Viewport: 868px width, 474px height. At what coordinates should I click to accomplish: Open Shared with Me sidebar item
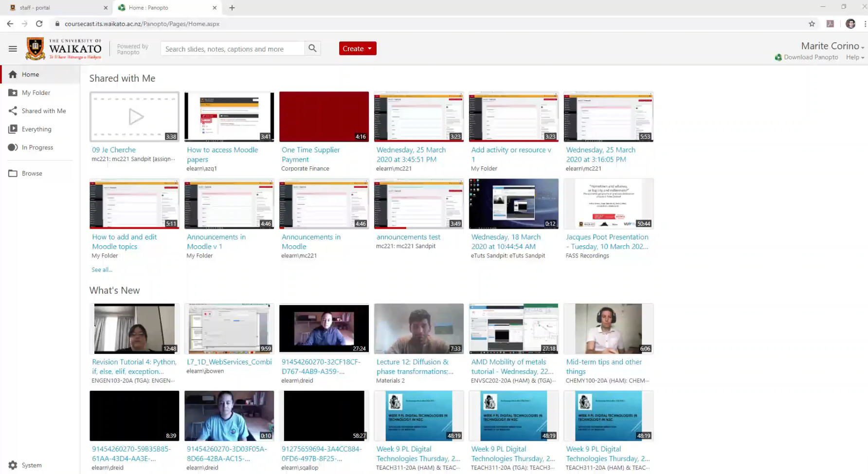[x=44, y=111]
